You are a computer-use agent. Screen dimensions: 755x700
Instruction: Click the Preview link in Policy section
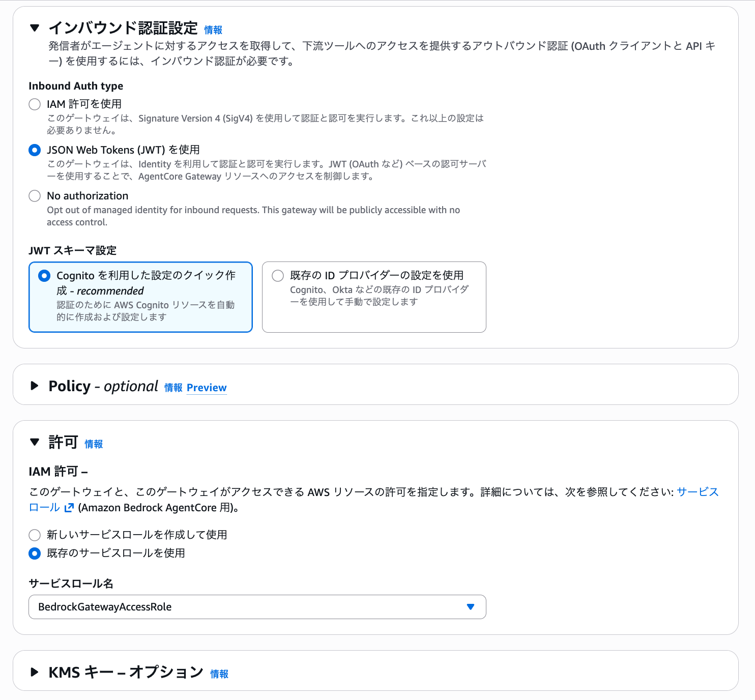click(x=207, y=387)
